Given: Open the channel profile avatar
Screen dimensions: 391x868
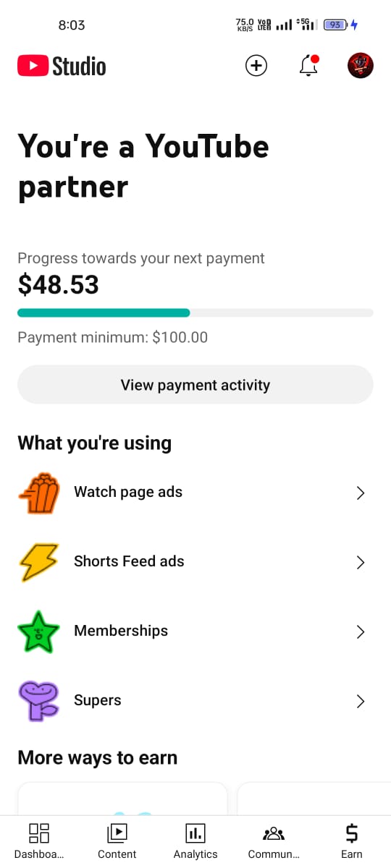Looking at the screenshot, I should coord(361,66).
